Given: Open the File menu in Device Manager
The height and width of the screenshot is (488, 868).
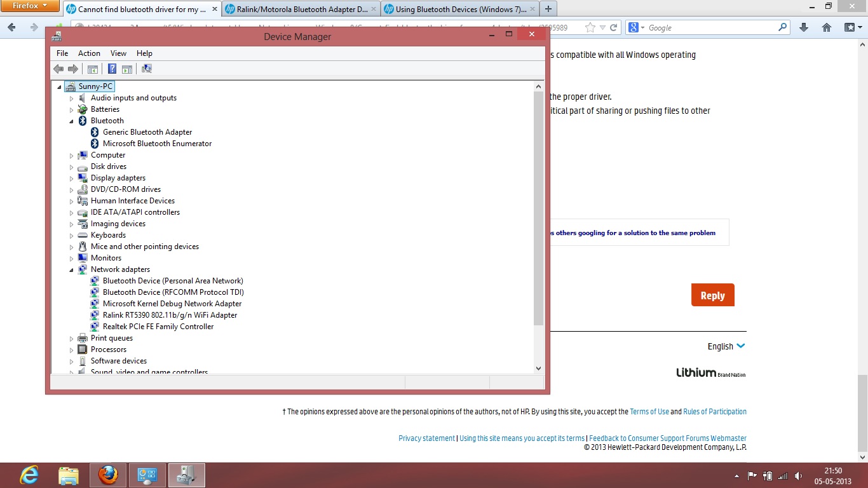Looking at the screenshot, I should (62, 53).
